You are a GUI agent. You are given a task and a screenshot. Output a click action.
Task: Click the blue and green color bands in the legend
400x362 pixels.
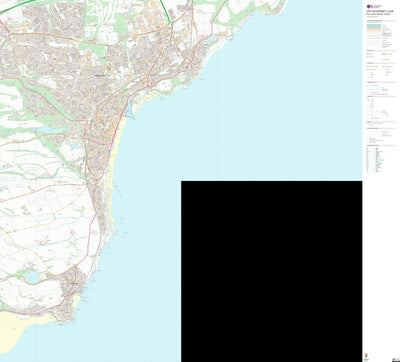click(x=373, y=25)
